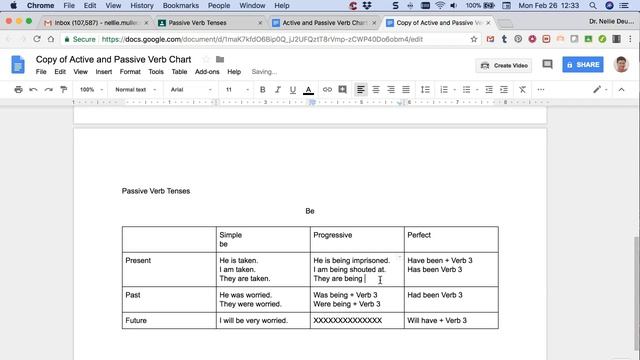Open the Google account avatar
640x360 pixels.
click(621, 64)
